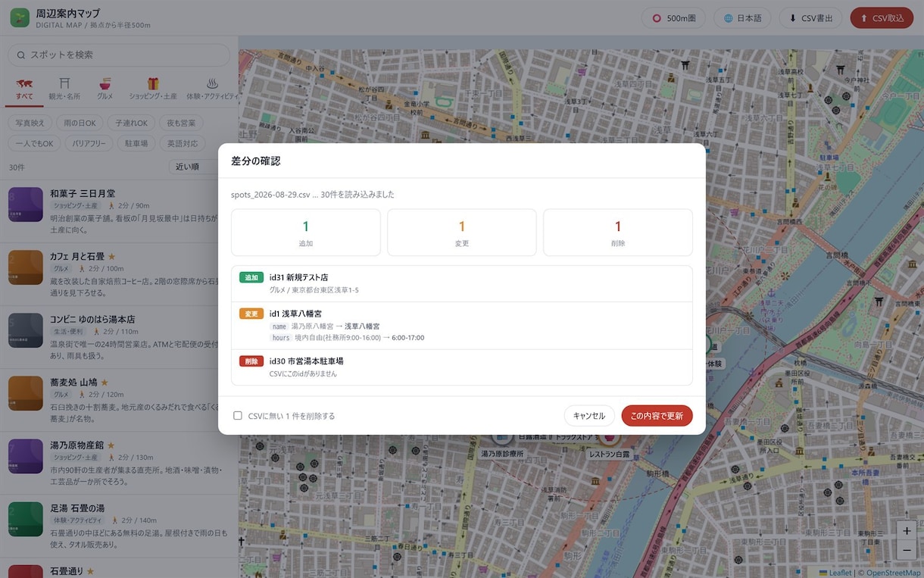The height and width of the screenshot is (578, 924).
Task: Click the 削除 count summary card
Action: pos(618,233)
